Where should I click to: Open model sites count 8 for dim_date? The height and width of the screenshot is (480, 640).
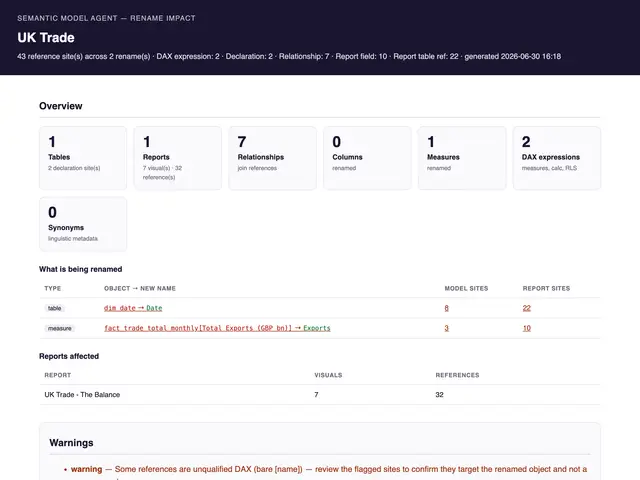pyautogui.click(x=447, y=308)
